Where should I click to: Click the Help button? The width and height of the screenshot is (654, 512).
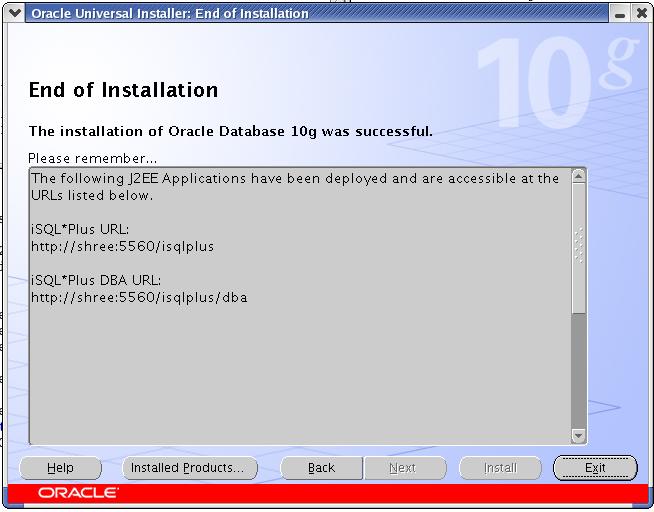[60, 468]
